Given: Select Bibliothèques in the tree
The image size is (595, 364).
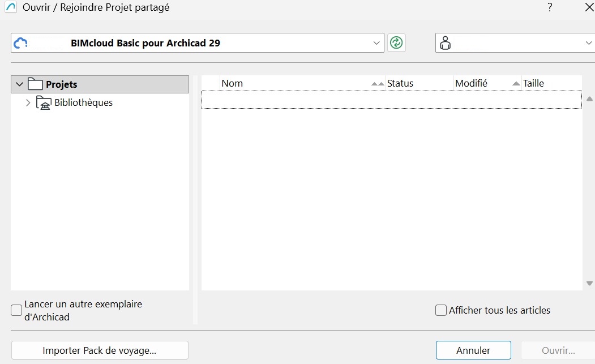Looking at the screenshot, I should click(83, 102).
